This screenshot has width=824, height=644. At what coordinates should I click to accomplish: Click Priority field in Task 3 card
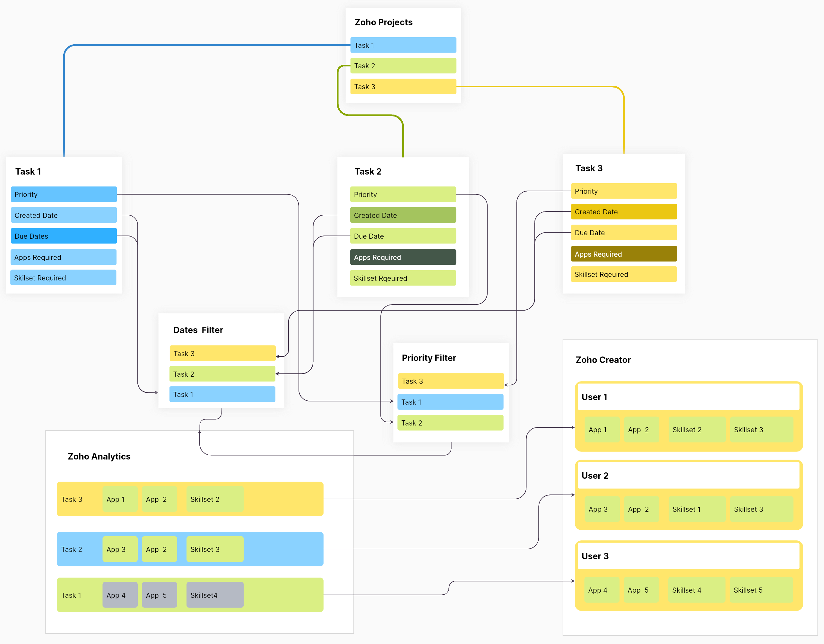(623, 191)
